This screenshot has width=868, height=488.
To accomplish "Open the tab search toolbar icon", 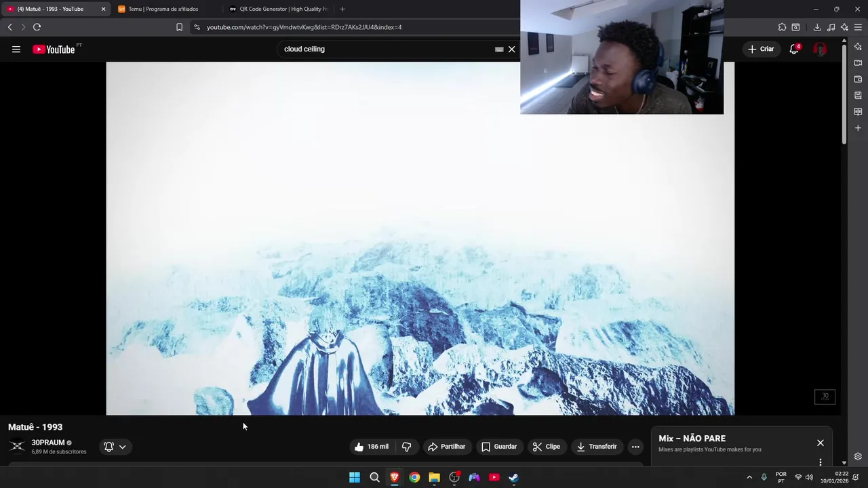I will click(796, 27).
